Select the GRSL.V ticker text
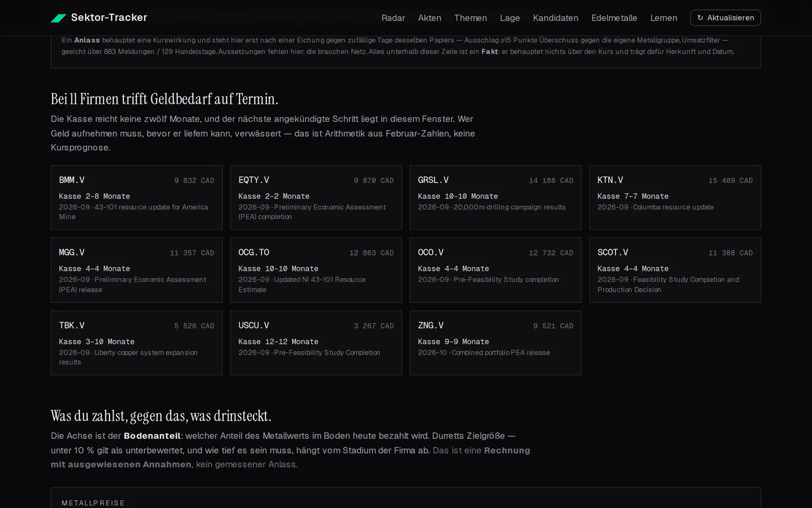This screenshot has width=812, height=508. 433,180
